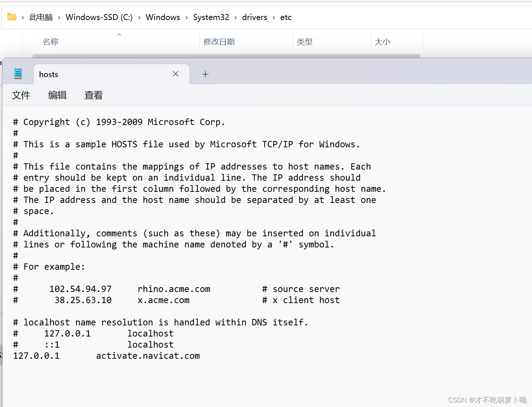The width and height of the screenshot is (532, 407).
Task: Open the 查看 menu
Action: pyautogui.click(x=93, y=95)
